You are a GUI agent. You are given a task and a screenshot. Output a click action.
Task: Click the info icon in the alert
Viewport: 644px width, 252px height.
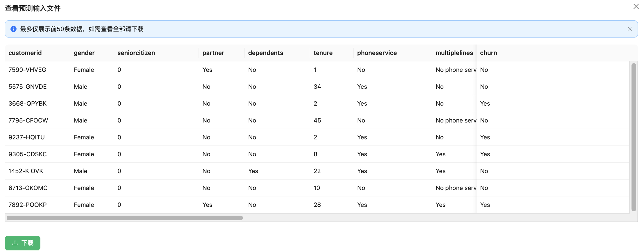point(13,29)
